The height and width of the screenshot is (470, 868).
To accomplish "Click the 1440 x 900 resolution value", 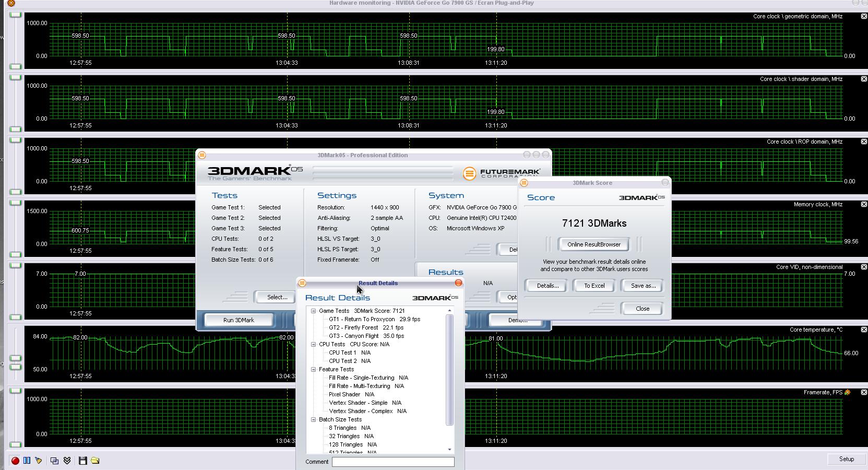I will pos(385,207).
